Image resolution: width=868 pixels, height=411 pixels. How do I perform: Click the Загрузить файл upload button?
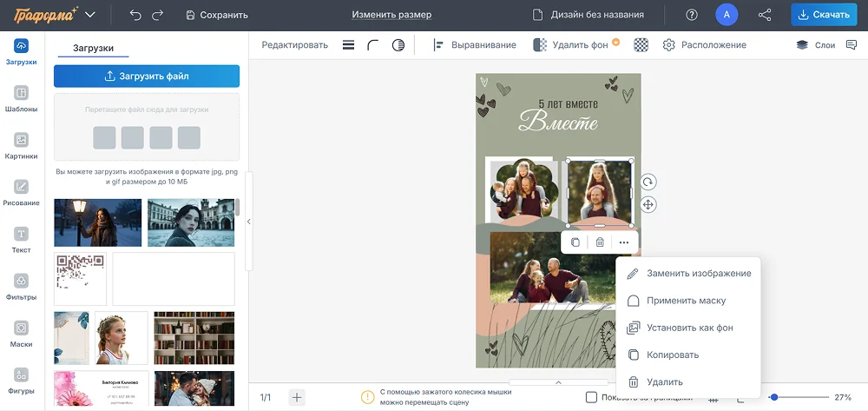click(x=147, y=76)
